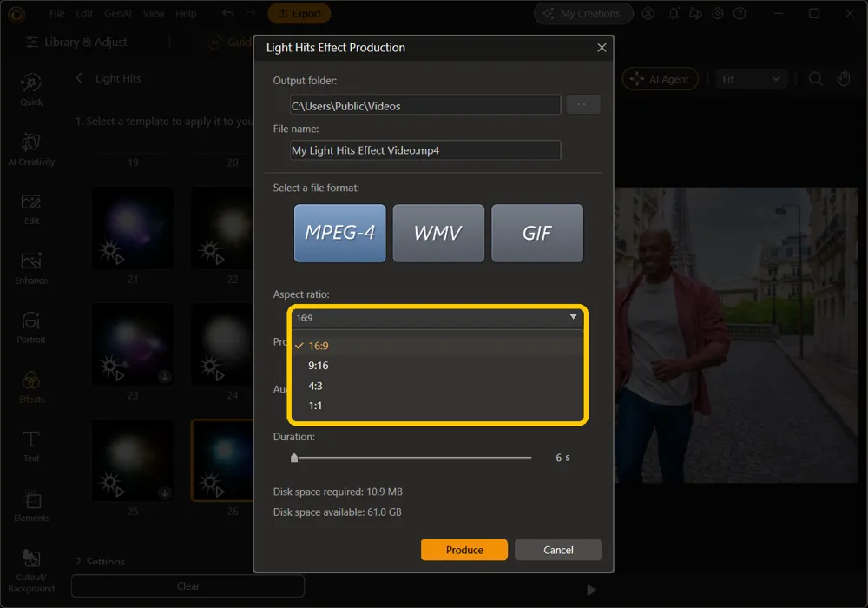Undo the last action
The height and width of the screenshot is (608, 868).
[x=228, y=13]
